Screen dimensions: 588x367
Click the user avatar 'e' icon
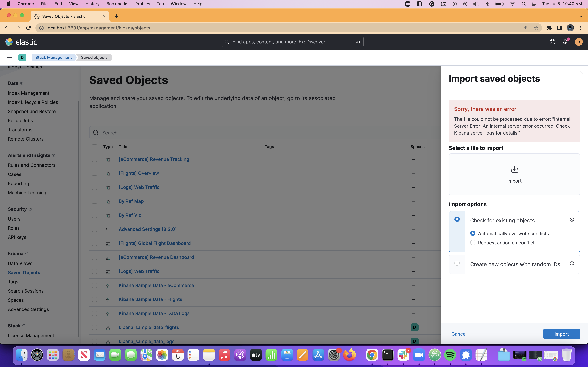[x=578, y=42]
